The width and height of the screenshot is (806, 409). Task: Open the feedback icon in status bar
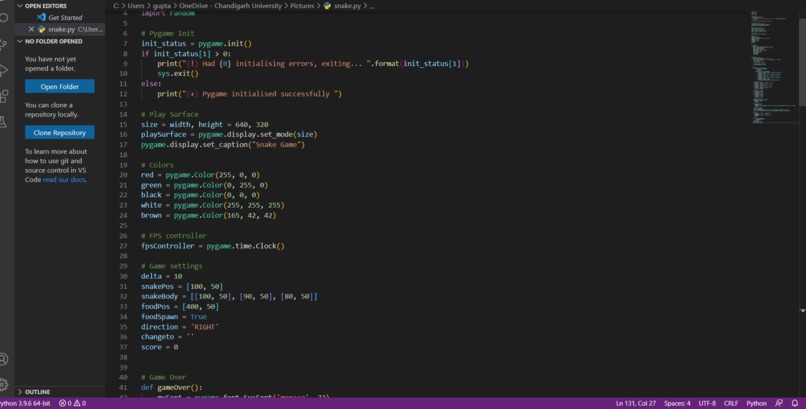pos(779,403)
